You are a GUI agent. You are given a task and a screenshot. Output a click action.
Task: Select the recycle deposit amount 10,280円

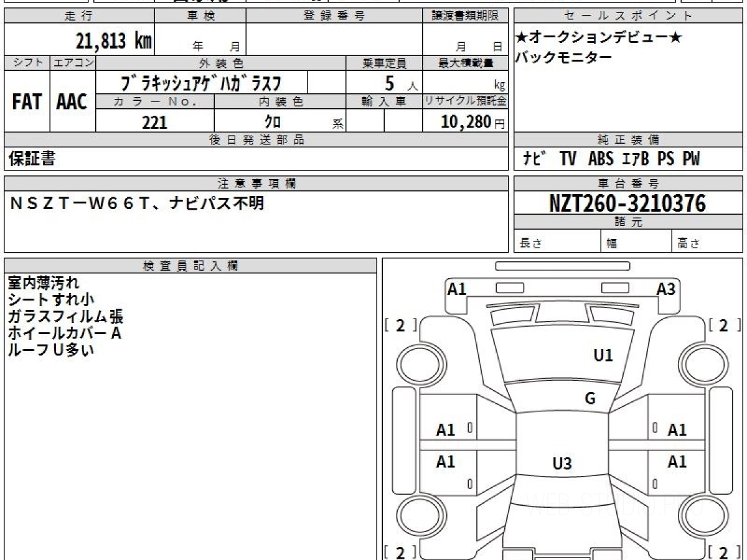pyautogui.click(x=473, y=122)
